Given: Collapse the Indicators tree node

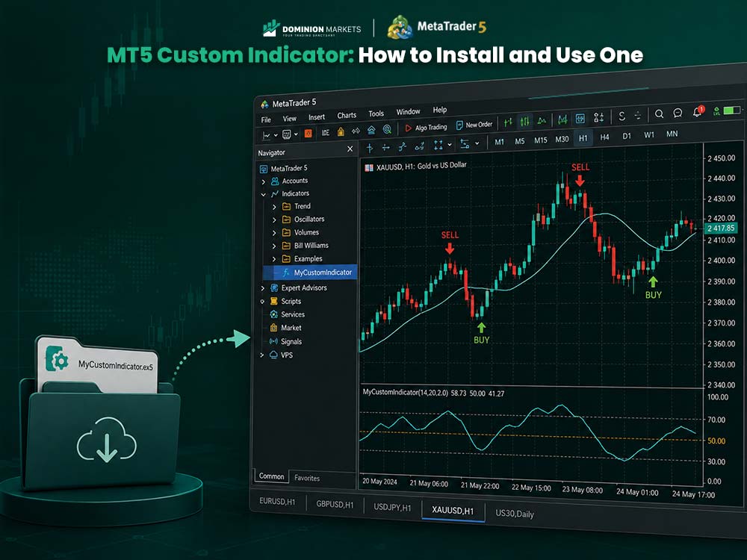Looking at the screenshot, I should tap(264, 194).
